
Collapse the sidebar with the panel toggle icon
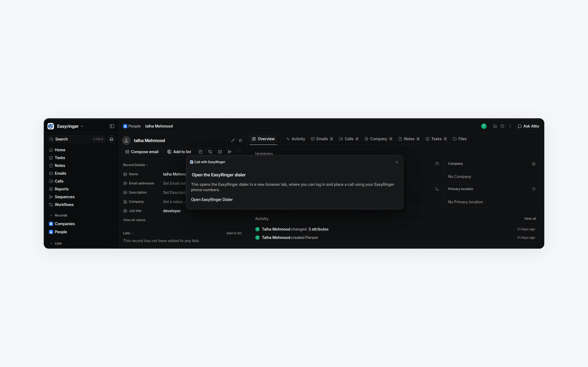coord(112,126)
